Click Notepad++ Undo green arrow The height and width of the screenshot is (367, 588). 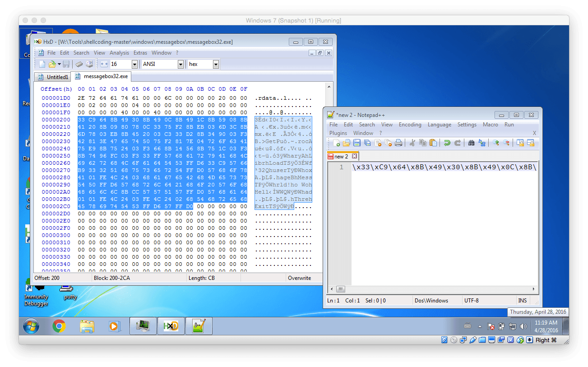point(447,143)
